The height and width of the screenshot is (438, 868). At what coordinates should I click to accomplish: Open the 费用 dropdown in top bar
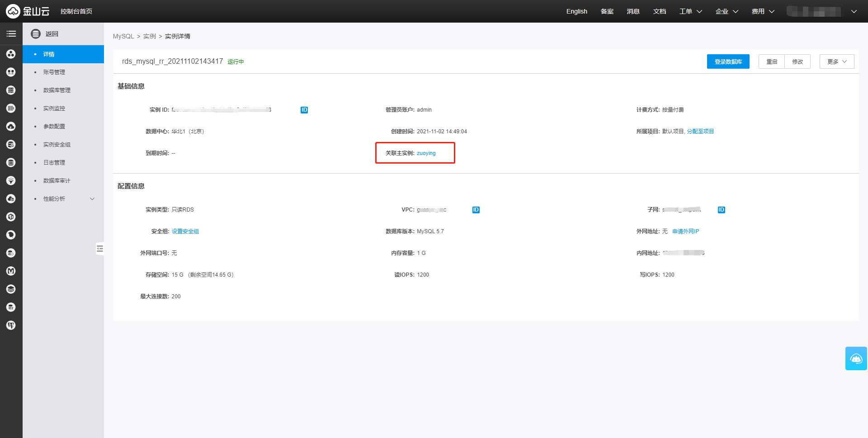click(763, 11)
